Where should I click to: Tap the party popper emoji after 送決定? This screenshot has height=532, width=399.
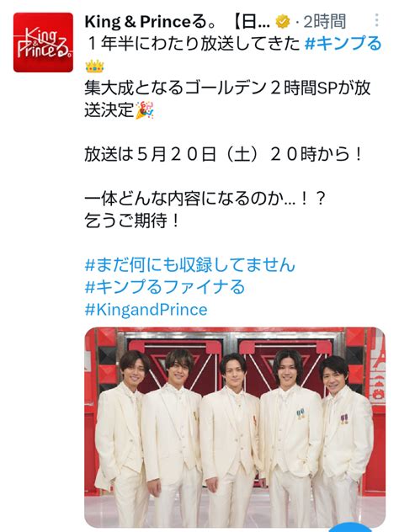(145, 110)
